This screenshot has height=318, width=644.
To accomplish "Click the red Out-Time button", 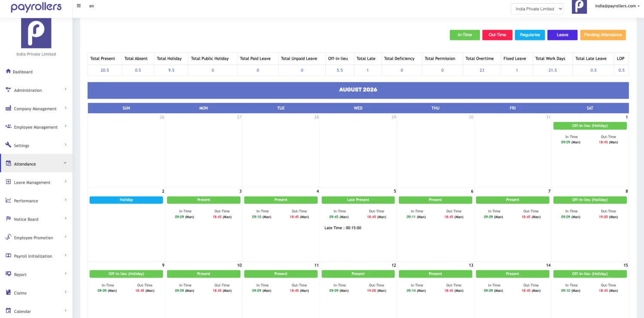I will coord(497,35).
